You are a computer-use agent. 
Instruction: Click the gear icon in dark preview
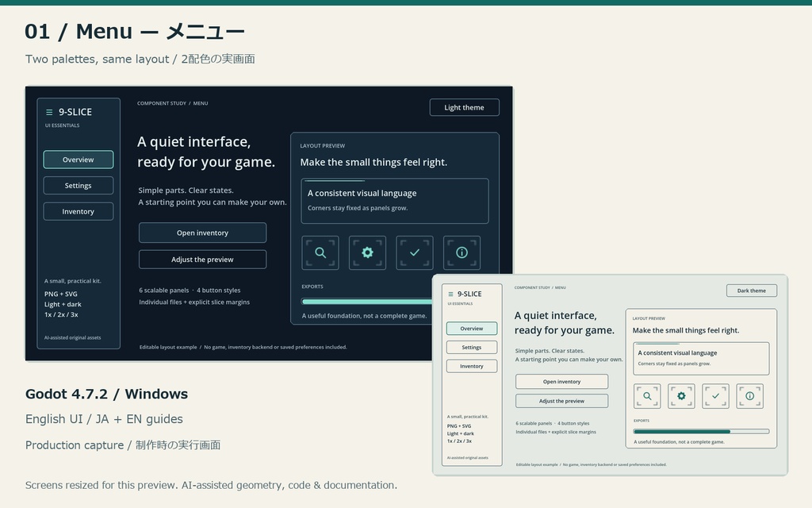(367, 253)
